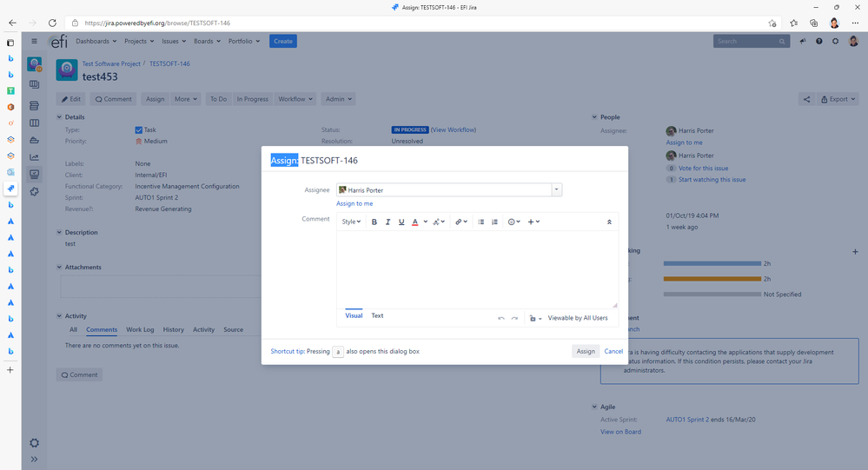The width and height of the screenshot is (868, 470).
Task: Toggle Jira sidebar hamburger menu
Action: (x=35, y=41)
